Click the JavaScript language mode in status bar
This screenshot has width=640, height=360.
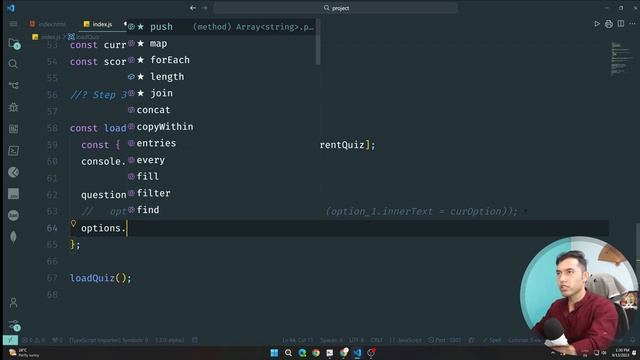click(406, 340)
